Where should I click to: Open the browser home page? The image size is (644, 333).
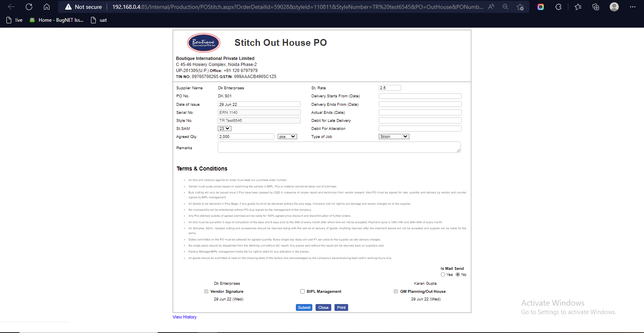pos(47,7)
